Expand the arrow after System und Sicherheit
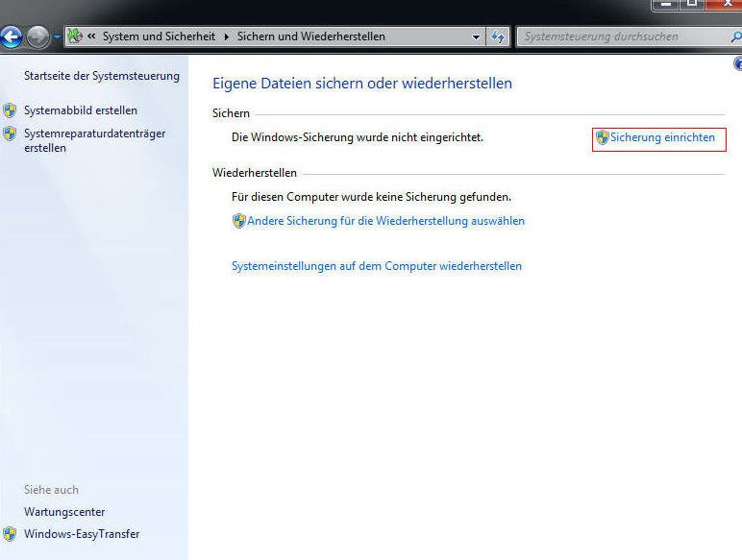Image resolution: width=742 pixels, height=560 pixels. 227,37
